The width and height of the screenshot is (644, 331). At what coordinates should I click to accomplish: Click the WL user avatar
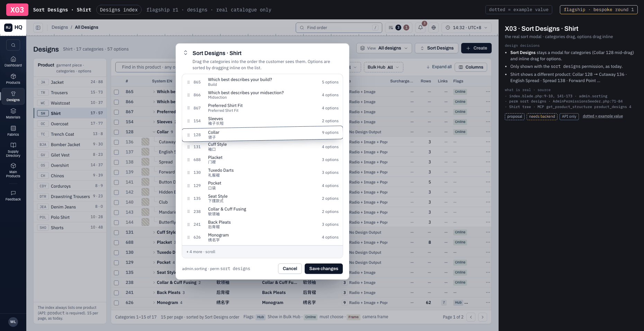click(x=13, y=322)
